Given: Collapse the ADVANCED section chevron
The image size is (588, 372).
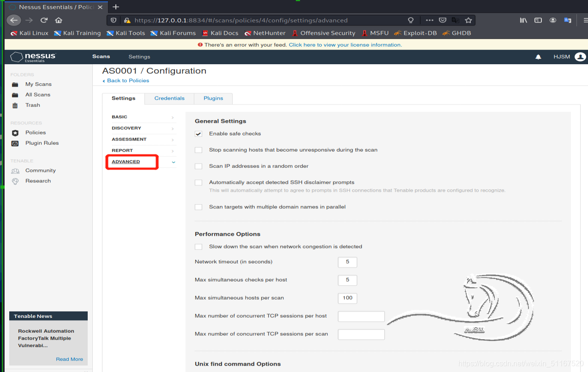Looking at the screenshot, I should pyautogui.click(x=174, y=162).
